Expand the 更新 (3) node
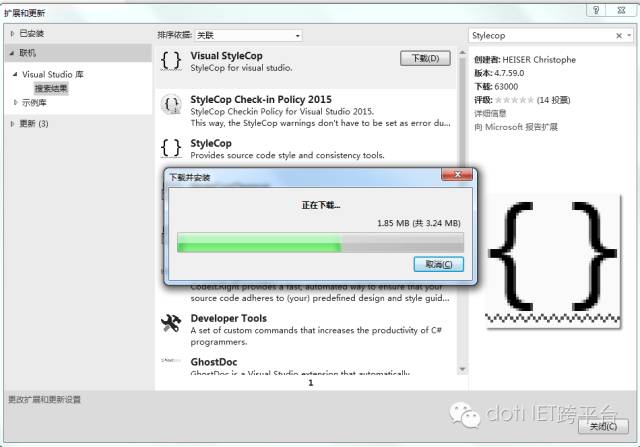 coord(12,124)
